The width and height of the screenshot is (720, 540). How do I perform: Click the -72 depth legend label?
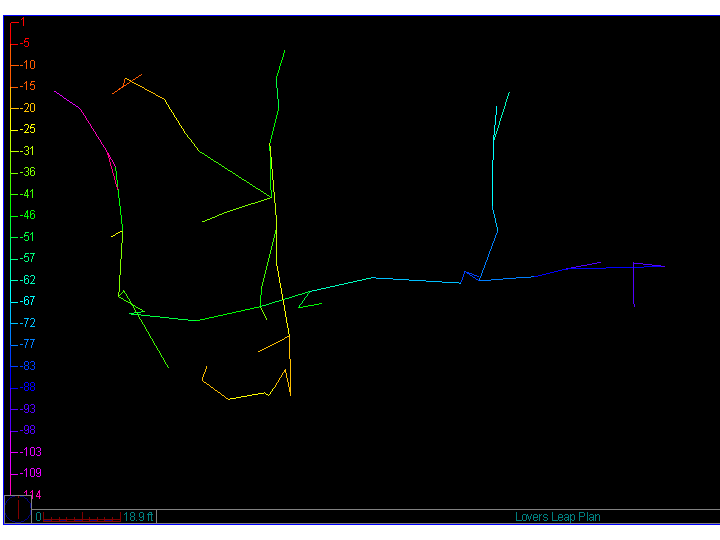coord(28,323)
